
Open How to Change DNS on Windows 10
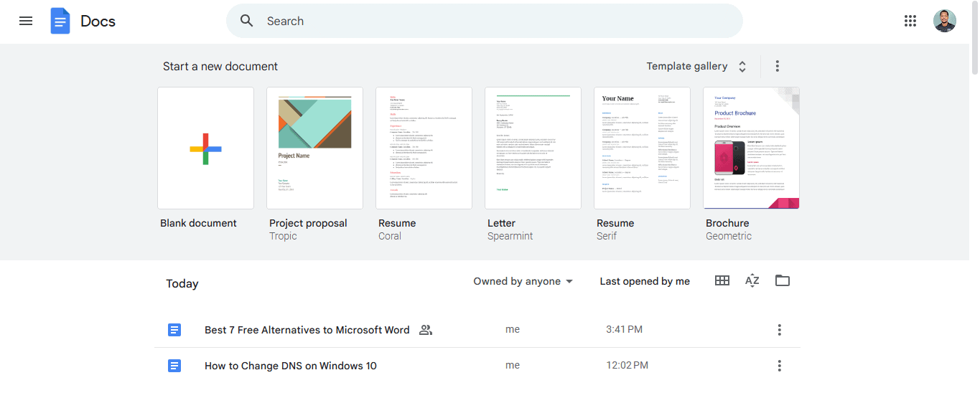pos(291,366)
